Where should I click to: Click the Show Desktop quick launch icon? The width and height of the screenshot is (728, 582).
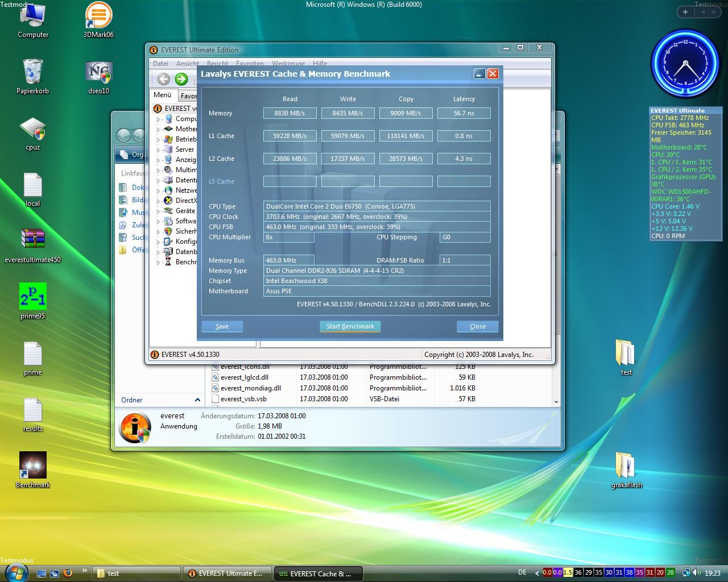click(x=41, y=573)
